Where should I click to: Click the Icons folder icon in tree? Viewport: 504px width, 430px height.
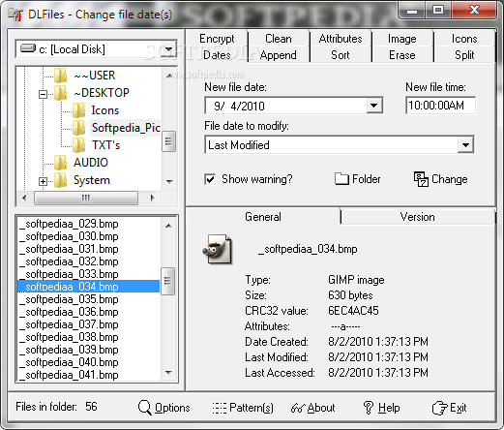pyautogui.click(x=78, y=110)
